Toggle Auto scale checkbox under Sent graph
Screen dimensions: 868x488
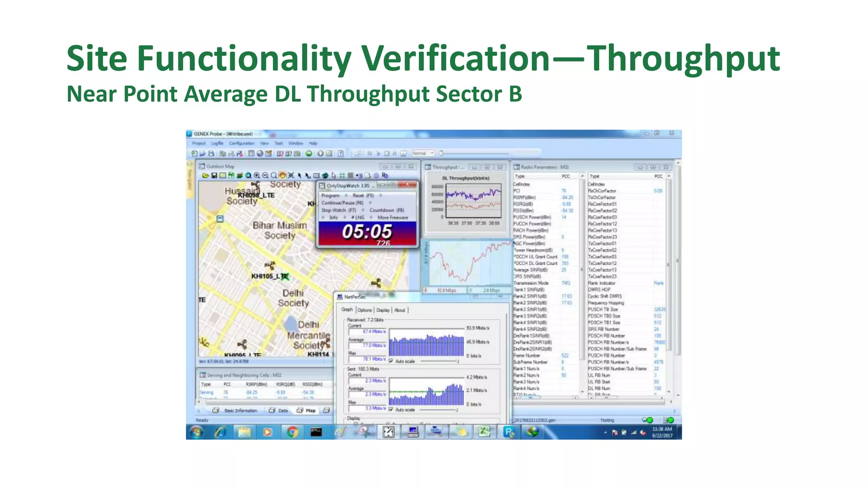point(391,410)
